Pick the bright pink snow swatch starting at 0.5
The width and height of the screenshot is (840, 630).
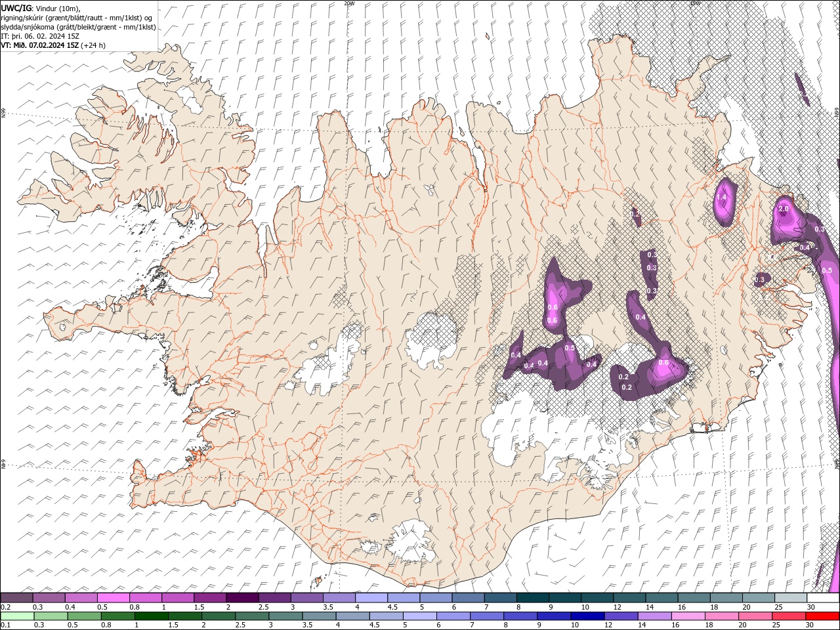coord(113,598)
